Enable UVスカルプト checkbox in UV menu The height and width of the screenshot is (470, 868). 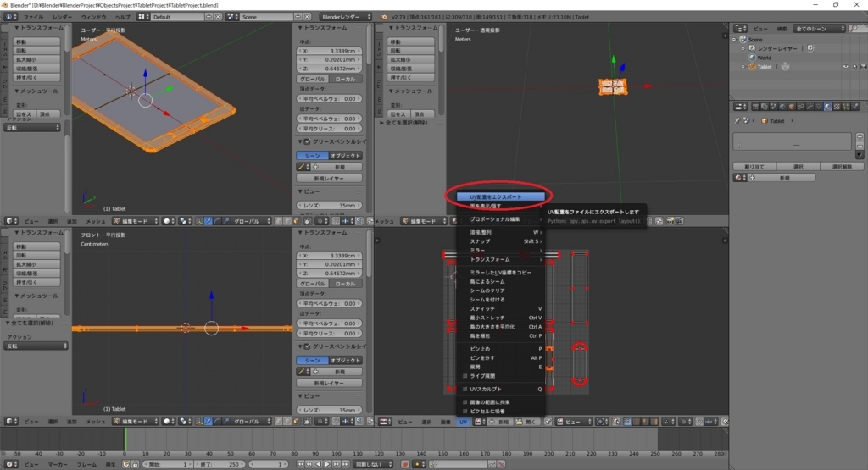click(465, 390)
